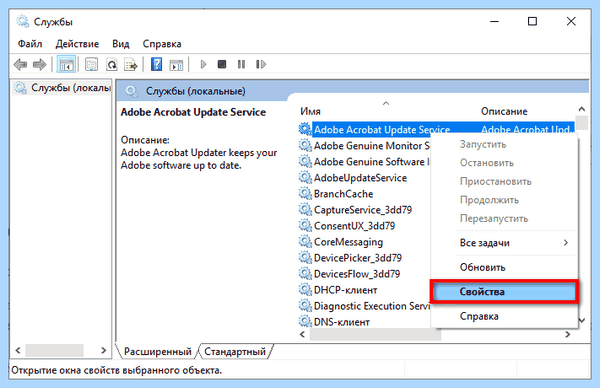
Task: Open the Вид menu
Action: 121,44
